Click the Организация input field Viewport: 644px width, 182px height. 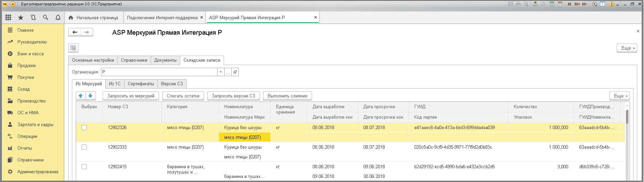click(x=159, y=72)
